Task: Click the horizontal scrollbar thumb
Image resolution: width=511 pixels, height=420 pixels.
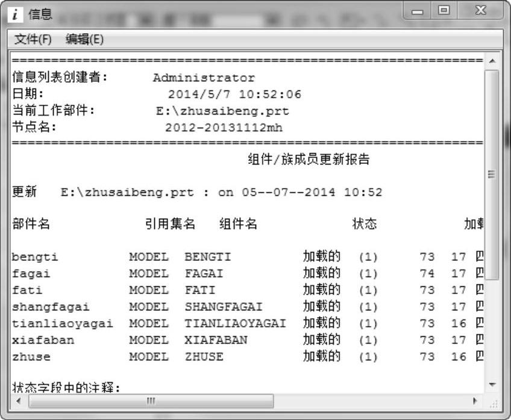Action: (x=151, y=401)
